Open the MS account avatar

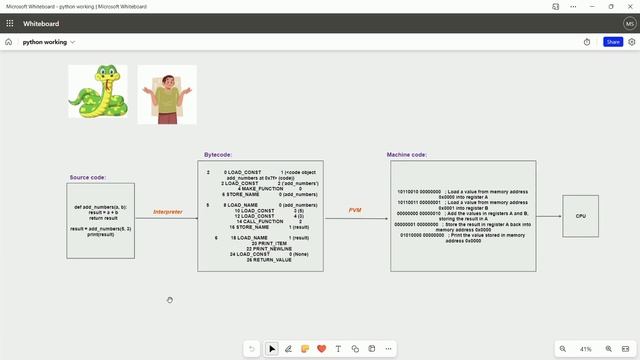629,24
